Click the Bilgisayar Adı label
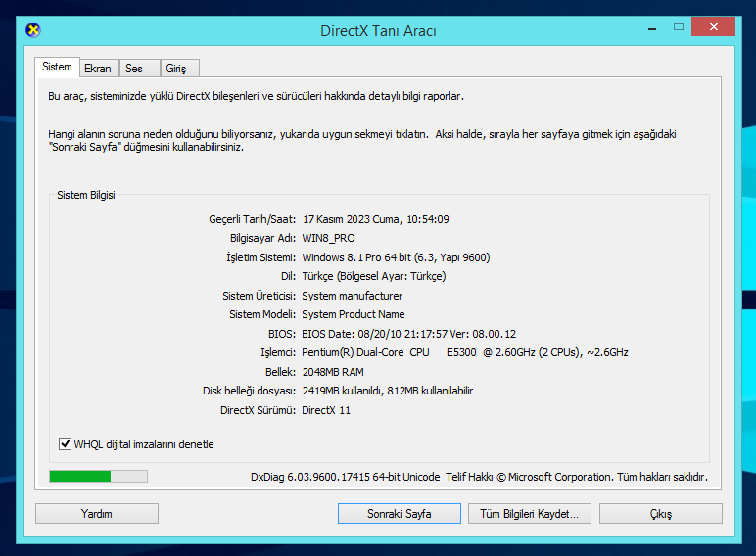756x556 pixels. 262,239
